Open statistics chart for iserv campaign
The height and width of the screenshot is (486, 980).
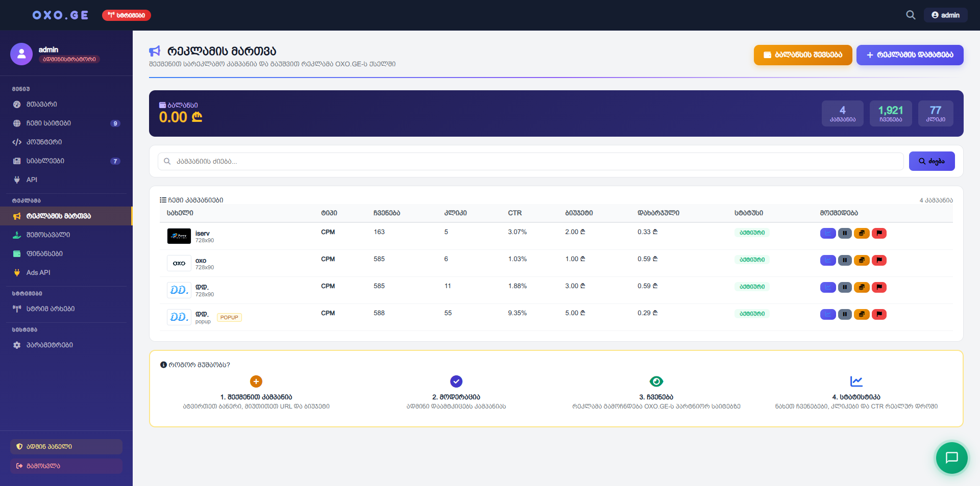coord(827,233)
